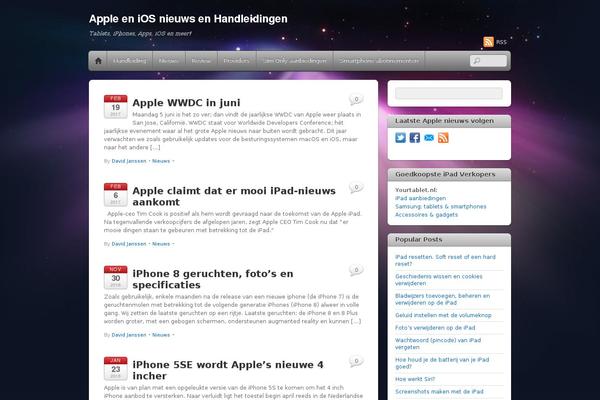Image resolution: width=600 pixels, height=400 pixels.
Task: Open the Review menu item
Action: (x=201, y=61)
